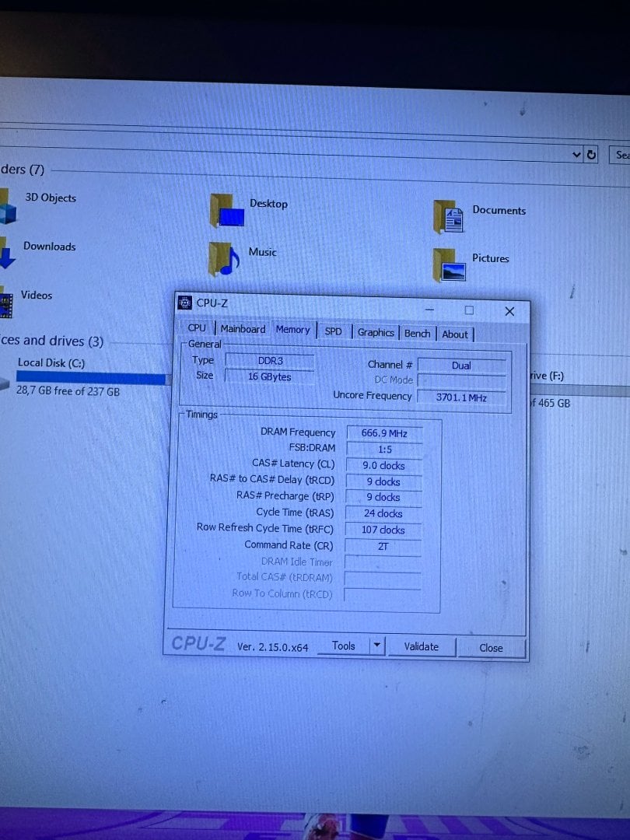Open the Documents folder
Screen dimensions: 630x840
tap(479, 215)
